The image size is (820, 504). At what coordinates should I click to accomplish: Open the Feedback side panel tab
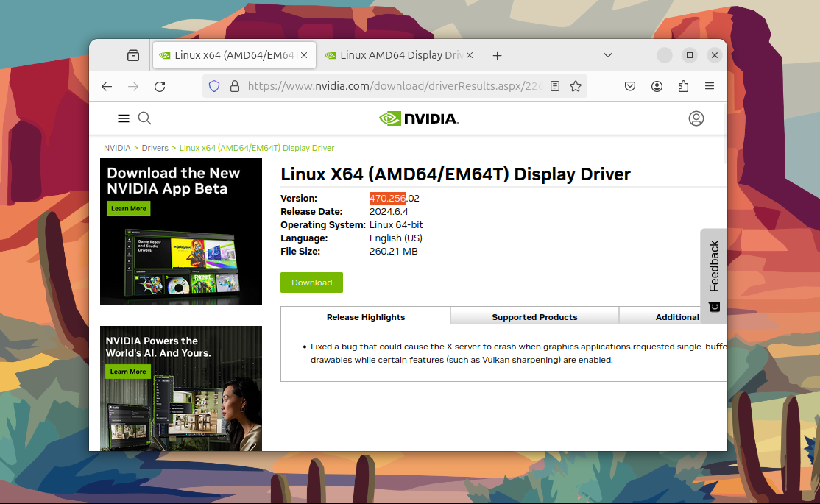(x=714, y=276)
